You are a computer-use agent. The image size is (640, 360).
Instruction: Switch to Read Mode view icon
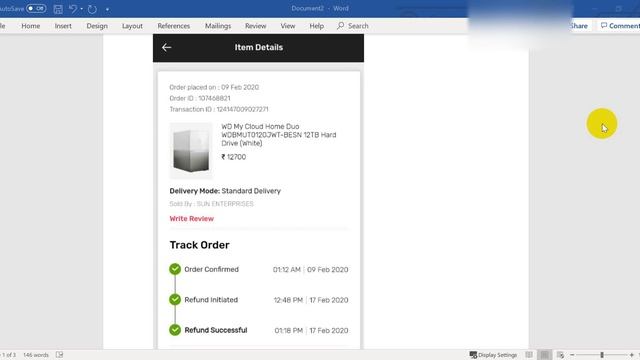[x=529, y=355]
